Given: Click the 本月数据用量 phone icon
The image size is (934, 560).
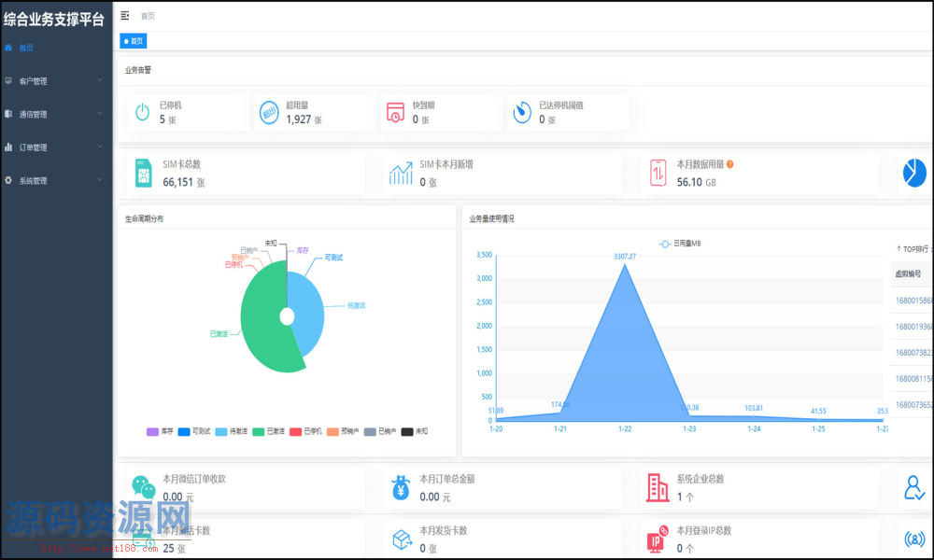Looking at the screenshot, I should pos(658,173).
